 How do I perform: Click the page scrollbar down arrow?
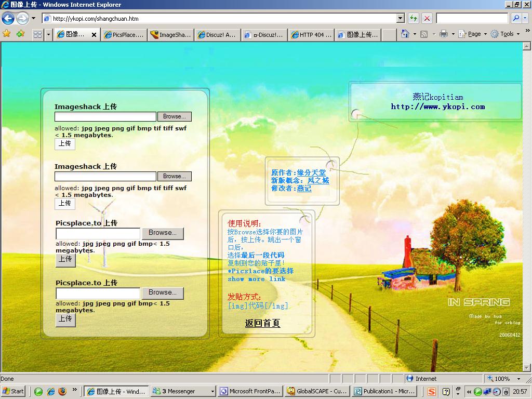click(527, 368)
